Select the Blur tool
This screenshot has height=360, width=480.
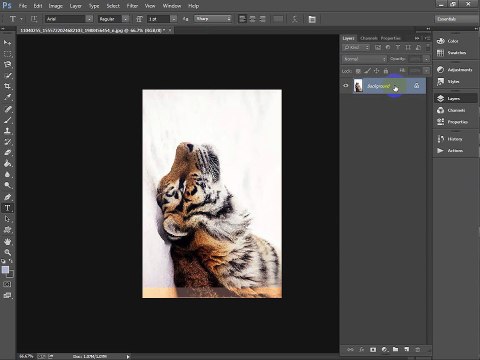point(7,175)
